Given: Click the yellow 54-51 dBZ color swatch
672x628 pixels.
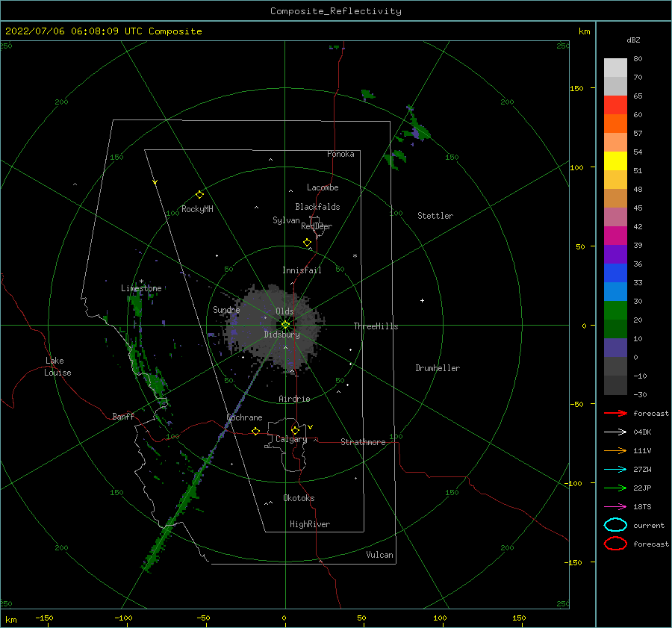Looking at the screenshot, I should click(x=615, y=161).
